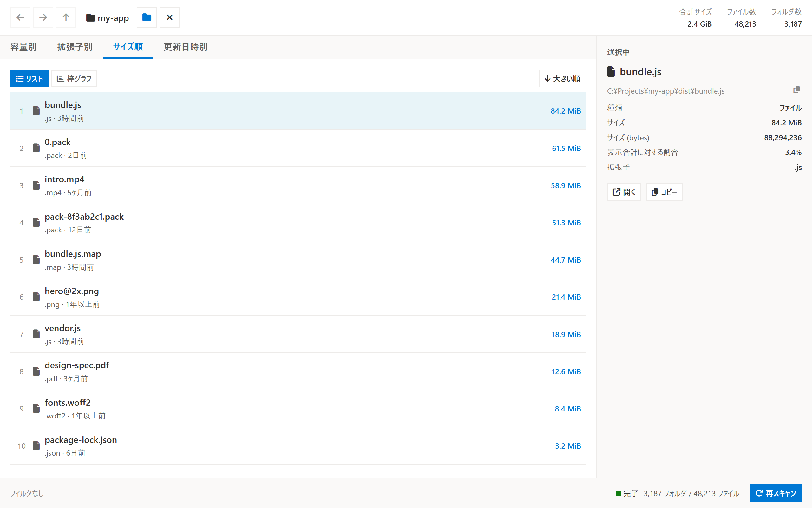
Task: Click green 完了 status indicator
Action: (618, 493)
